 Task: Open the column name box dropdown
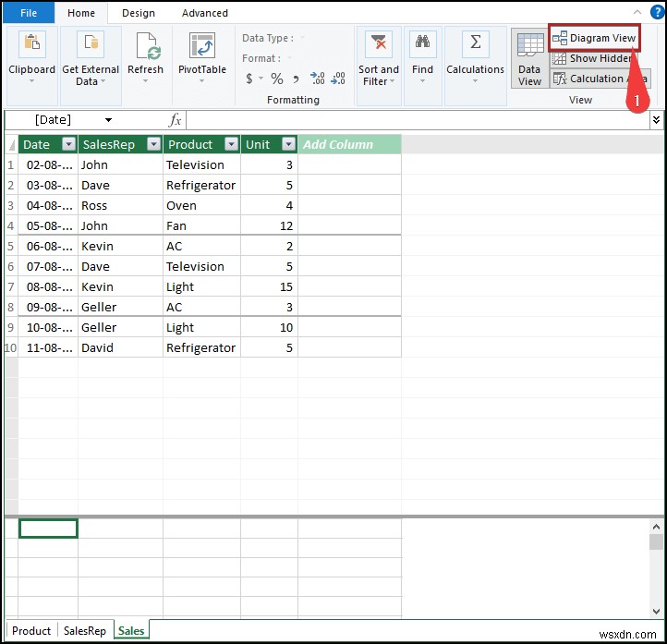(108, 120)
